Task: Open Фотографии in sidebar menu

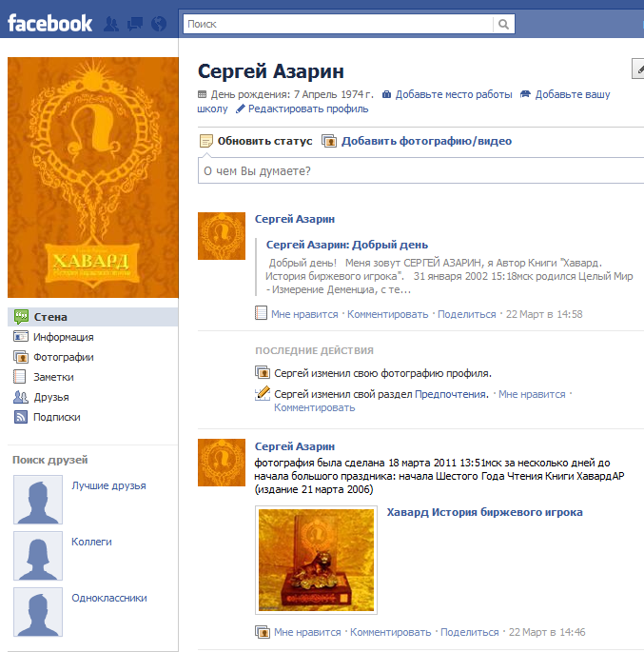Action: click(x=63, y=357)
